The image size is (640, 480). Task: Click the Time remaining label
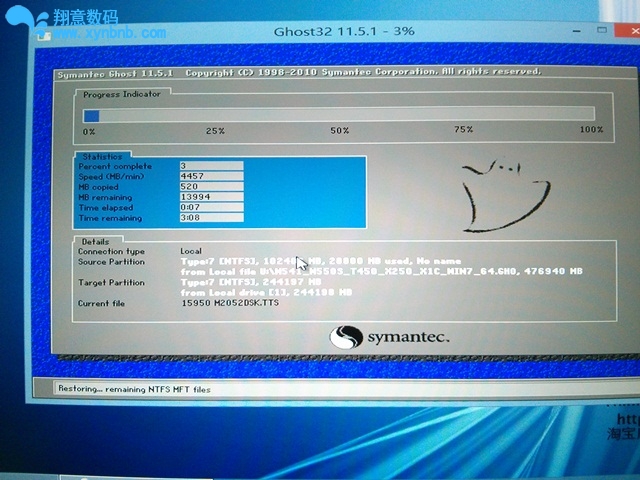(x=110, y=218)
